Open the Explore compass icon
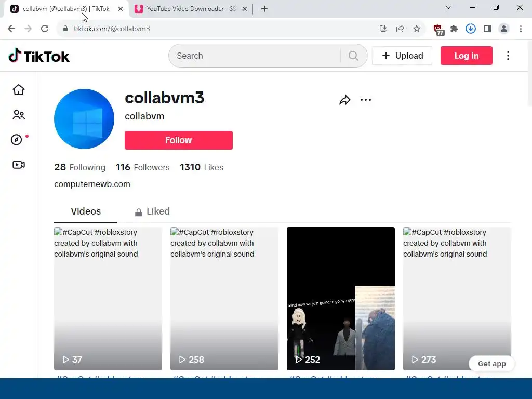Viewport: 532px width, 399px height. pyautogui.click(x=17, y=140)
